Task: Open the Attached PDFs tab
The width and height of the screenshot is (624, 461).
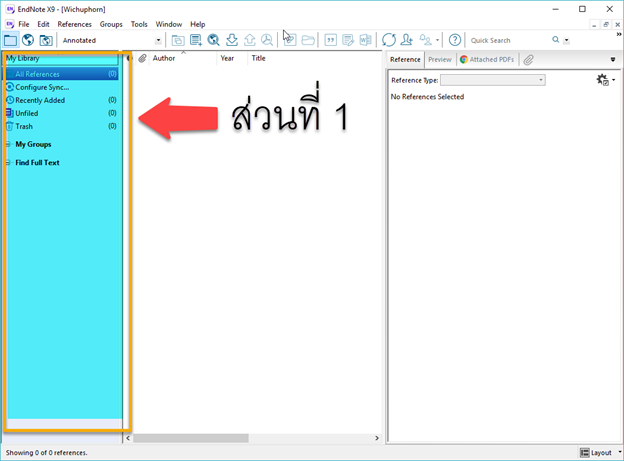Action: [x=489, y=60]
